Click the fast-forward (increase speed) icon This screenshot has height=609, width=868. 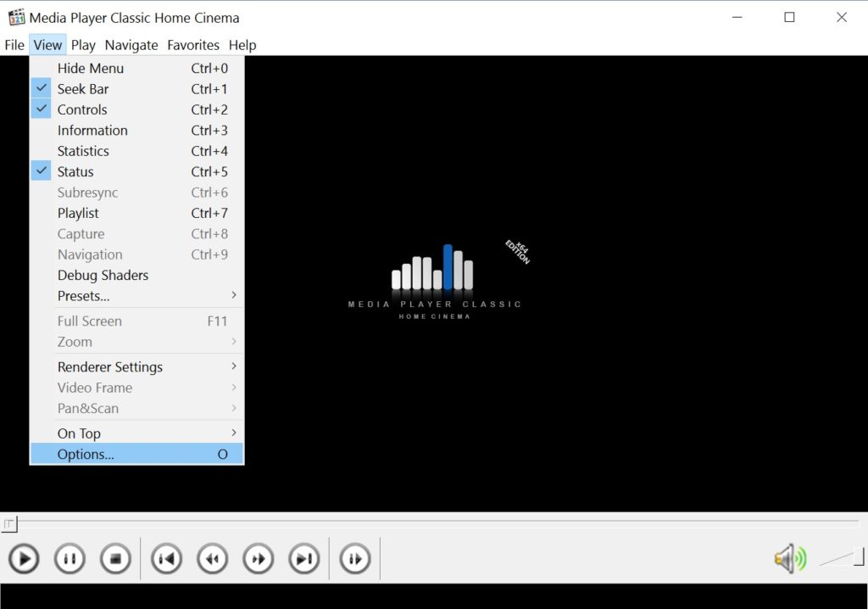(x=258, y=559)
